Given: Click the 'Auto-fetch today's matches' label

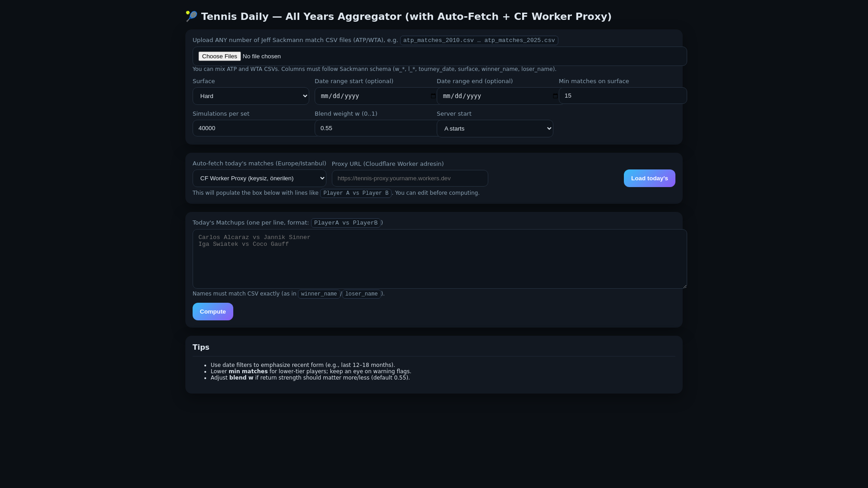Looking at the screenshot, I should (x=259, y=164).
